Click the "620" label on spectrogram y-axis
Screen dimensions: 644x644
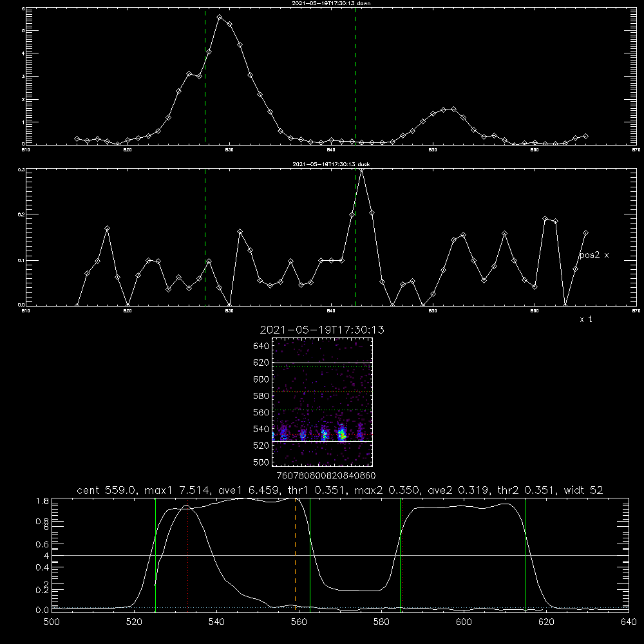(x=261, y=363)
